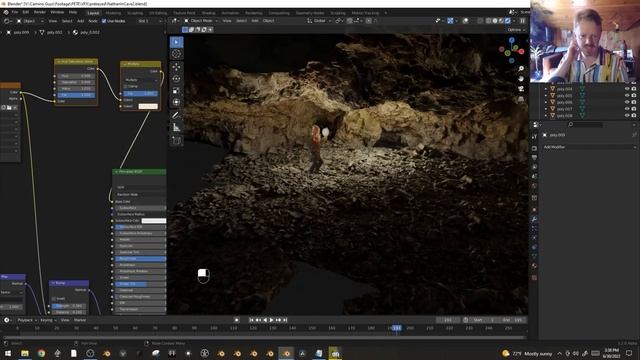
Task: Open the Marker menu in timeline
Action: click(80, 320)
